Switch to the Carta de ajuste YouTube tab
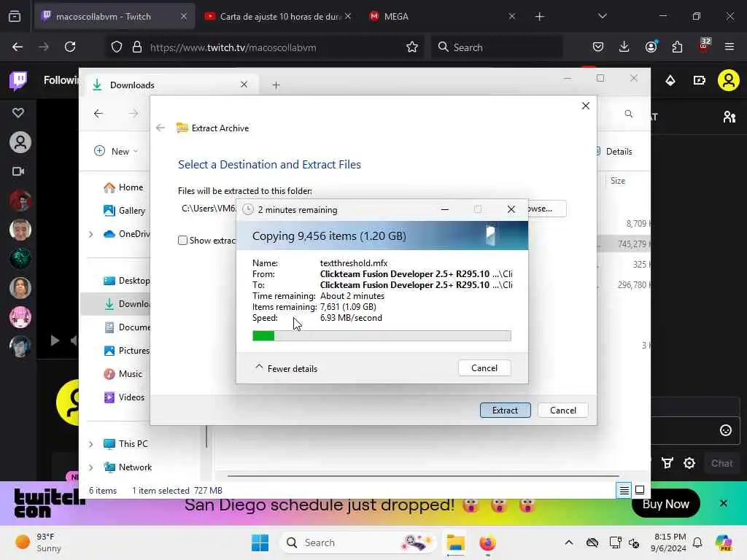The height and width of the screenshot is (560, 747). coord(279,17)
